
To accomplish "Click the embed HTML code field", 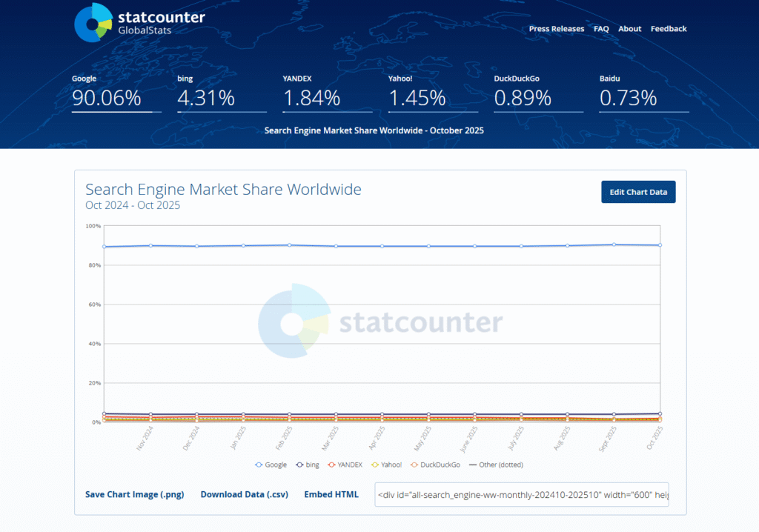I will click(522, 494).
